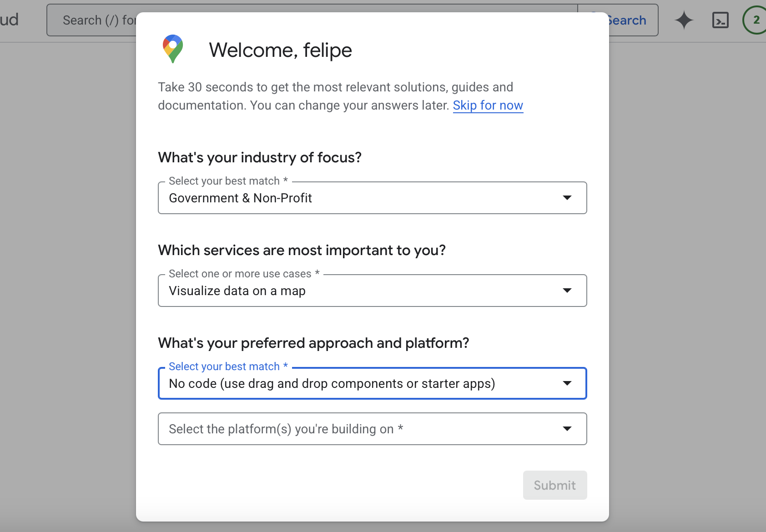Click the Welcome, felipe heading

tap(280, 50)
